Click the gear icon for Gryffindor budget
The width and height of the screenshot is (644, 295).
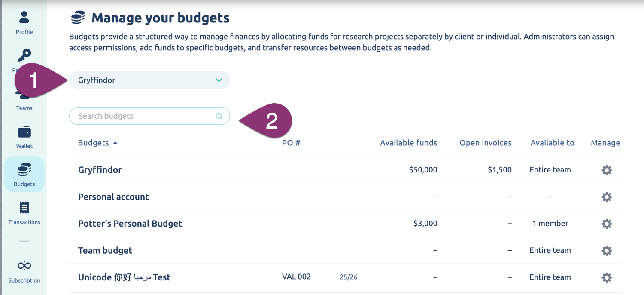pos(606,170)
